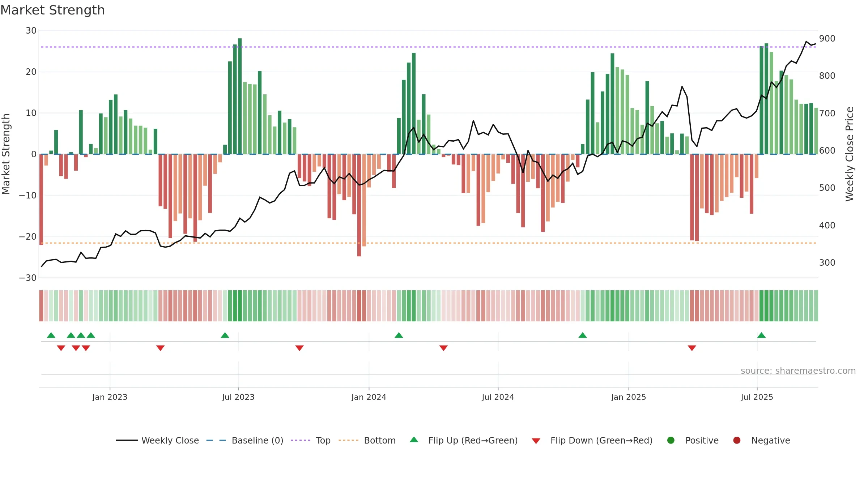Screen dimensions: 868x488
Task: Click the 30 tick on left axis
Action: pyautogui.click(x=31, y=31)
